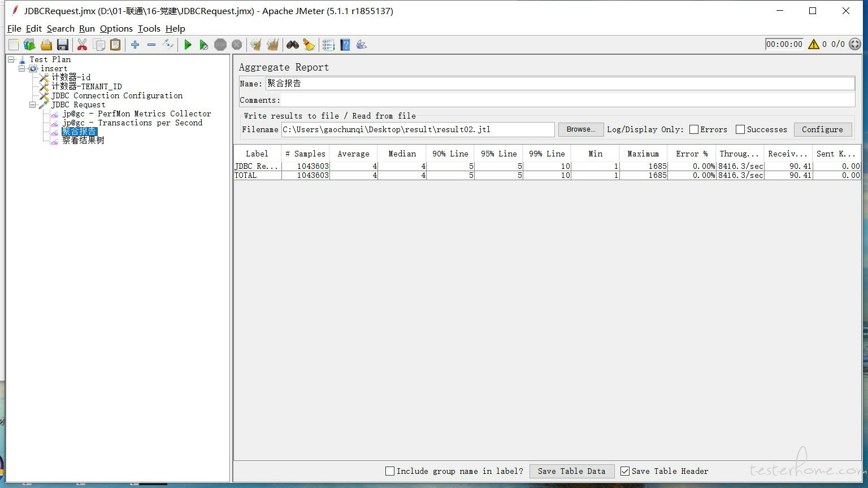Click the thread status icon at top right
Image resolution: width=868 pixels, height=488 pixels.
pyautogui.click(x=856, y=44)
